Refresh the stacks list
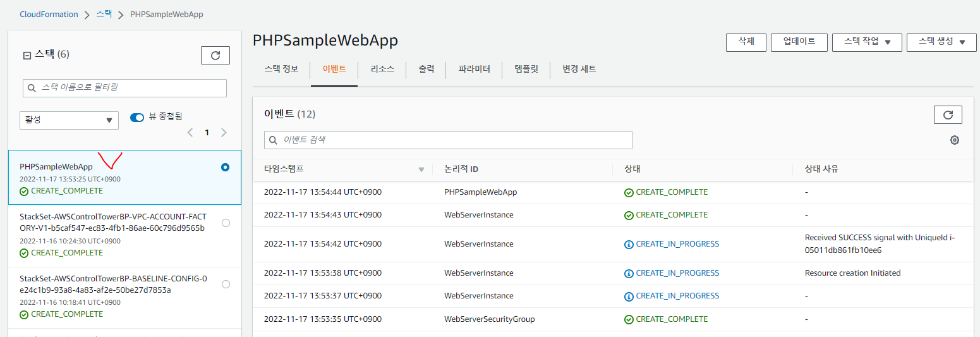 [x=215, y=56]
